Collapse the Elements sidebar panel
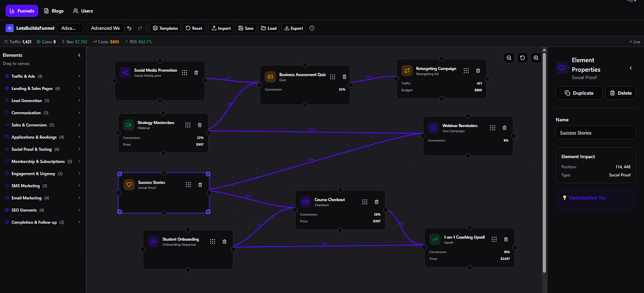The height and width of the screenshot is (293, 644). pyautogui.click(x=79, y=55)
